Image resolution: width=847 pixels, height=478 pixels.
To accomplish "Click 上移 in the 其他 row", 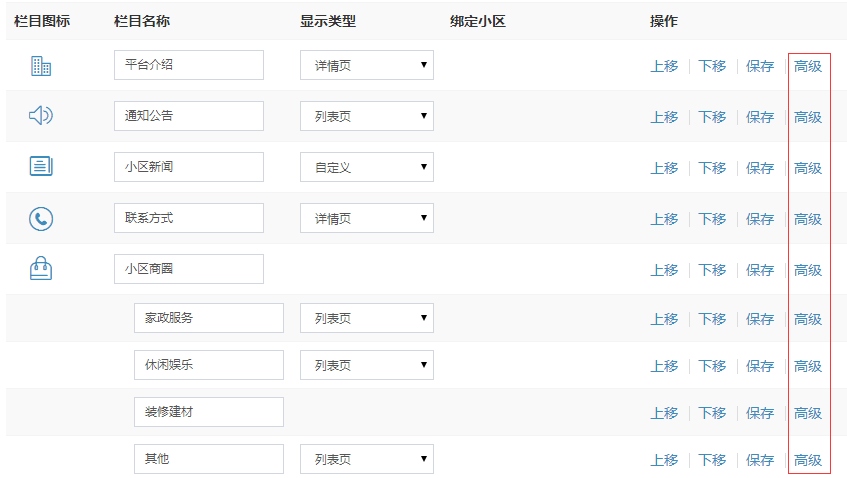I will pos(664,460).
